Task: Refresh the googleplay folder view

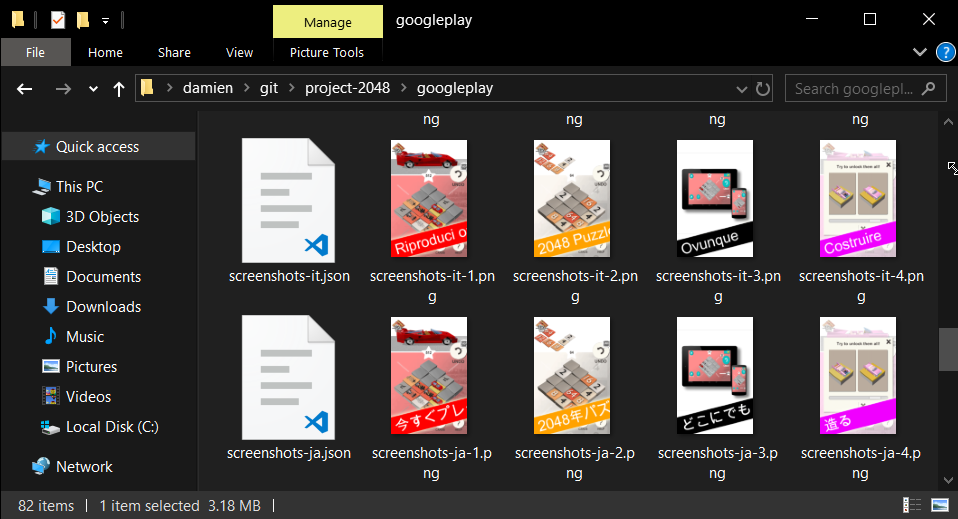Action: 762,89
